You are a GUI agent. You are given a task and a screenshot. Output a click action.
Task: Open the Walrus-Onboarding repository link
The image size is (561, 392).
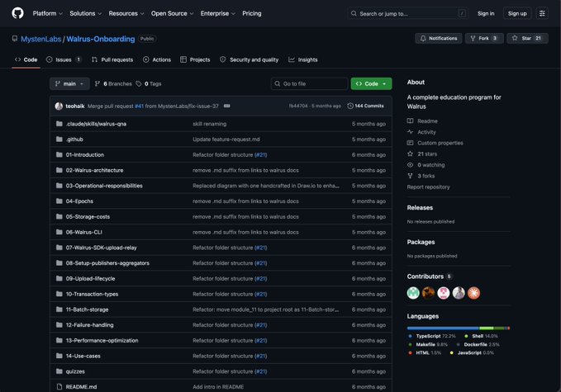(x=101, y=39)
